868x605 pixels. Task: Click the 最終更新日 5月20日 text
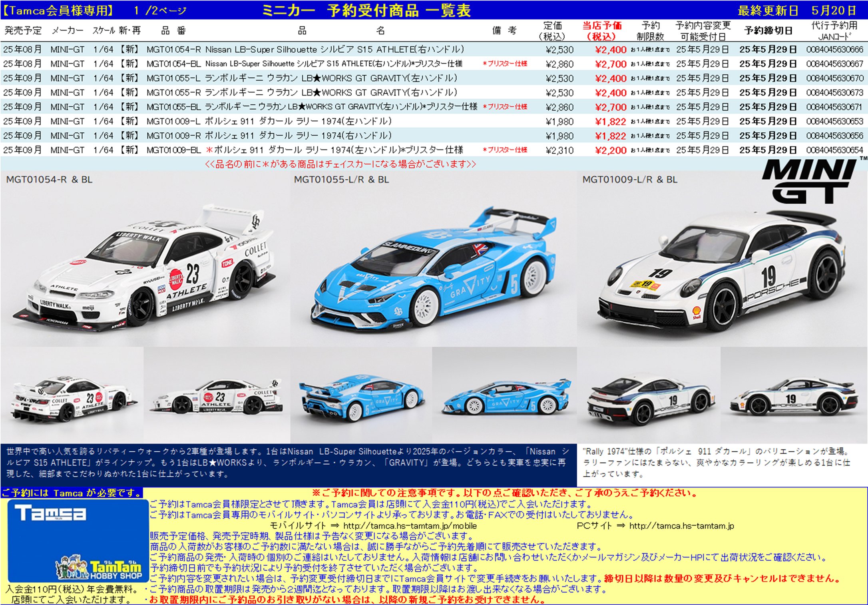tap(797, 10)
